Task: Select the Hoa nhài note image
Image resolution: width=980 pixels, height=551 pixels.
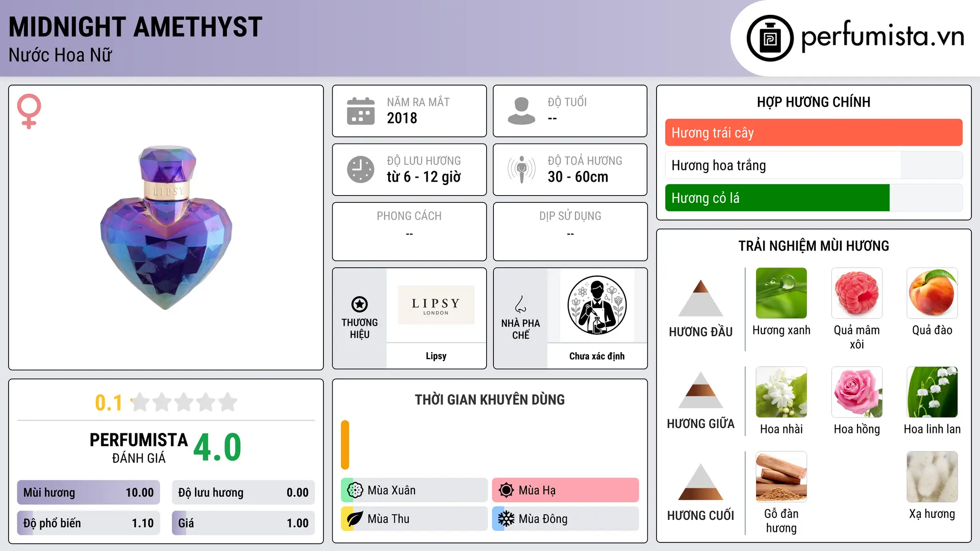Action: coord(781,392)
